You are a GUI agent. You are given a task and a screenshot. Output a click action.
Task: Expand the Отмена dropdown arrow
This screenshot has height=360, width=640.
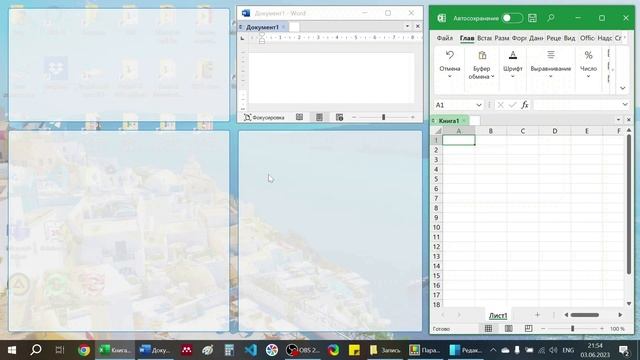point(450,76)
